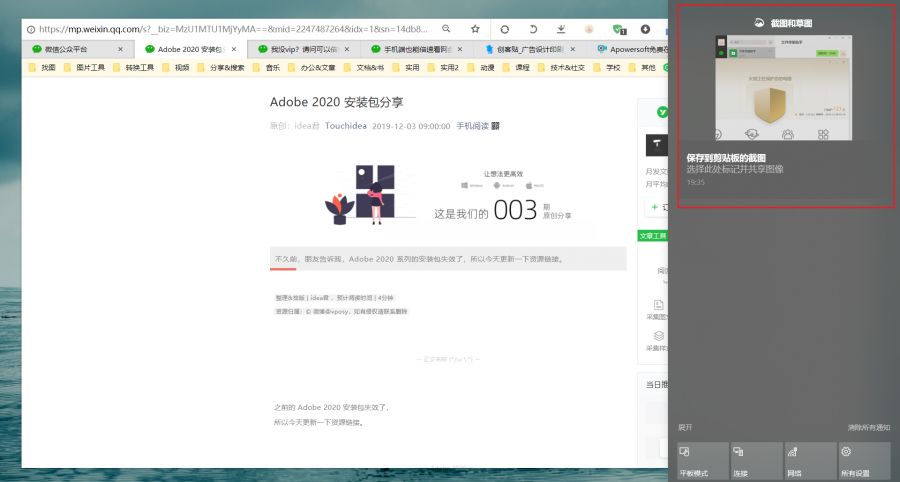Click the screenshot thumbnail in the notification
900x482 pixels.
[x=783, y=87]
